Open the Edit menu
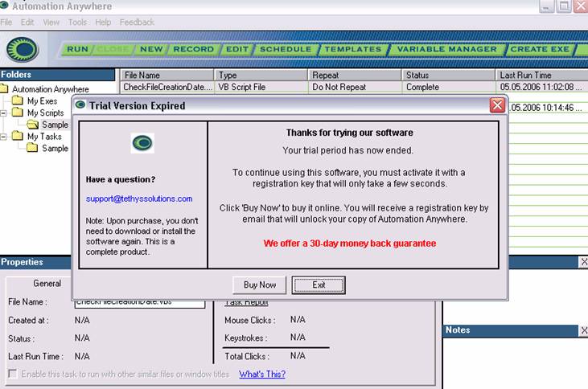Image resolution: width=588 pixels, height=389 pixels. 27,23
